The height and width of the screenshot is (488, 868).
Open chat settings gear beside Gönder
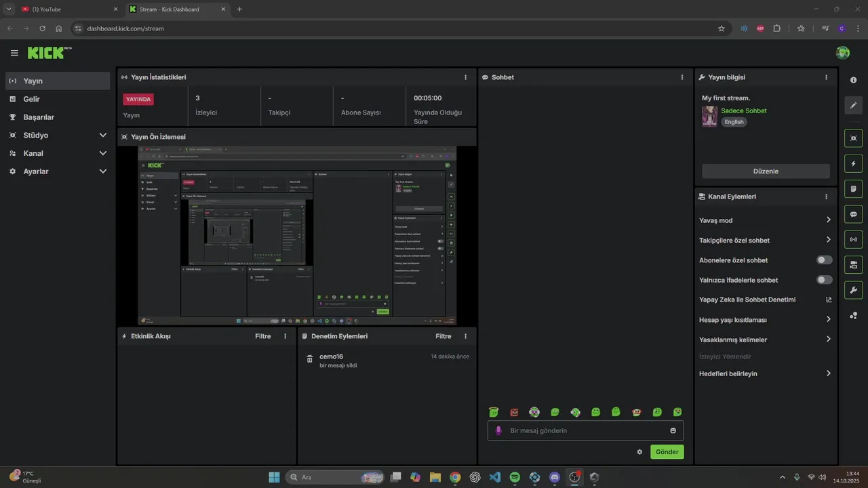coord(639,452)
